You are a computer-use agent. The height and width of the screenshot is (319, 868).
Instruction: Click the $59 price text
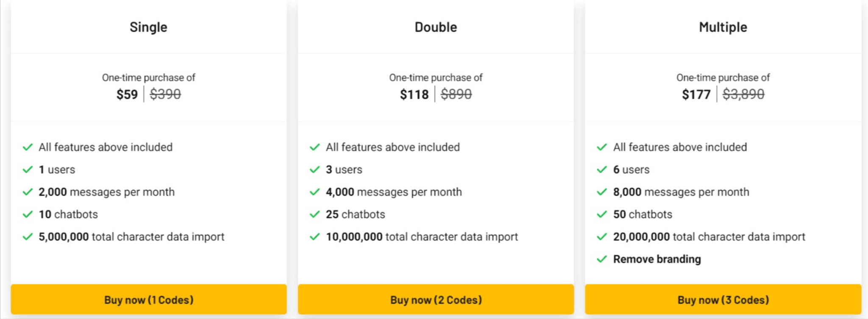(x=127, y=94)
